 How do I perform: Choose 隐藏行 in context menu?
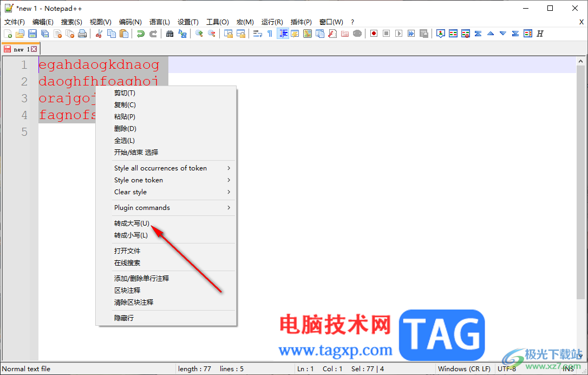tap(166, 318)
